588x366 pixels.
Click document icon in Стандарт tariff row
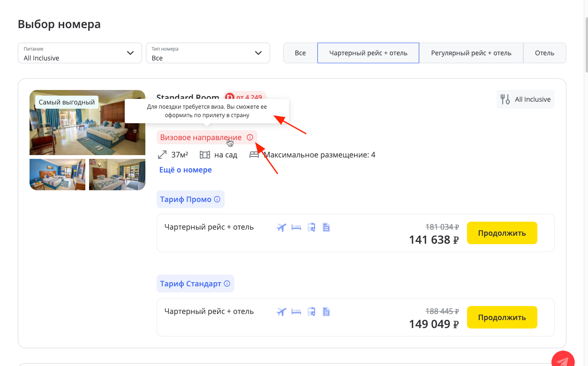pos(326,312)
